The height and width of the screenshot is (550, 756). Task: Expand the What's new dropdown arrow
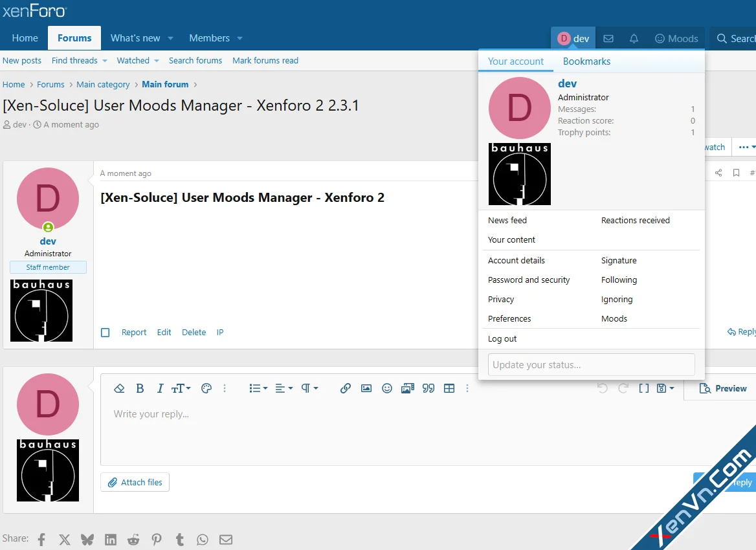(170, 38)
